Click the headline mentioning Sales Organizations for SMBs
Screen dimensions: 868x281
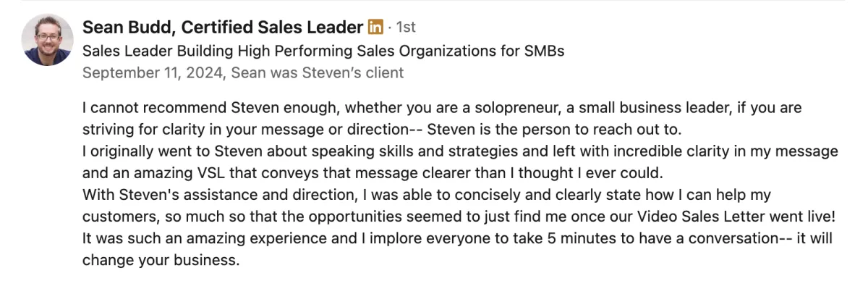(x=323, y=51)
